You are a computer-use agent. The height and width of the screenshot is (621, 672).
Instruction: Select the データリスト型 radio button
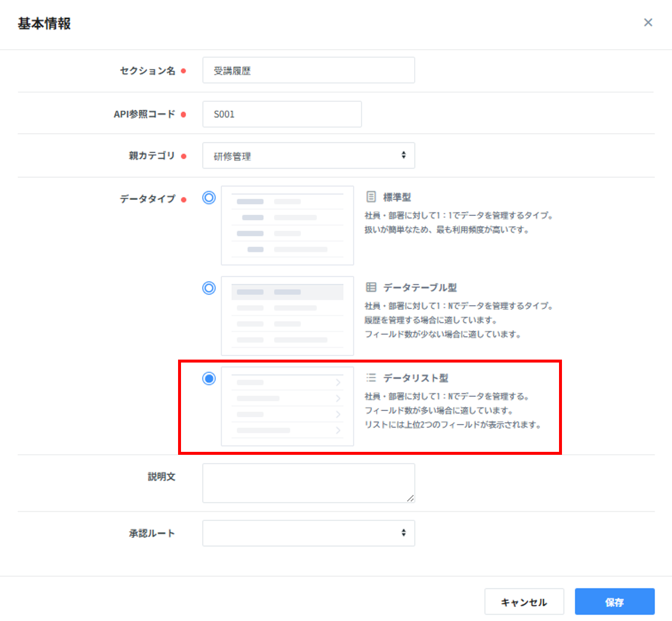pyautogui.click(x=209, y=379)
